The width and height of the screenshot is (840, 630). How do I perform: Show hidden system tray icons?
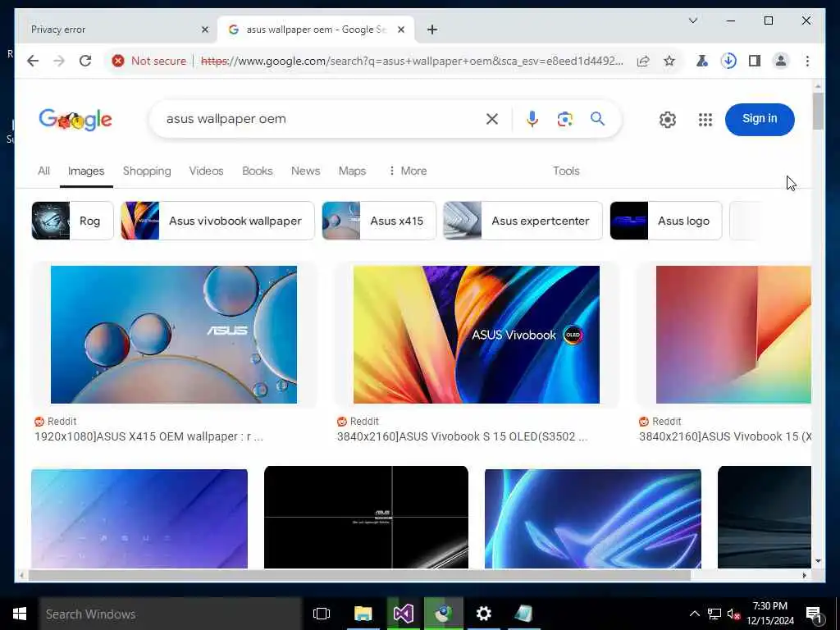tap(694, 614)
